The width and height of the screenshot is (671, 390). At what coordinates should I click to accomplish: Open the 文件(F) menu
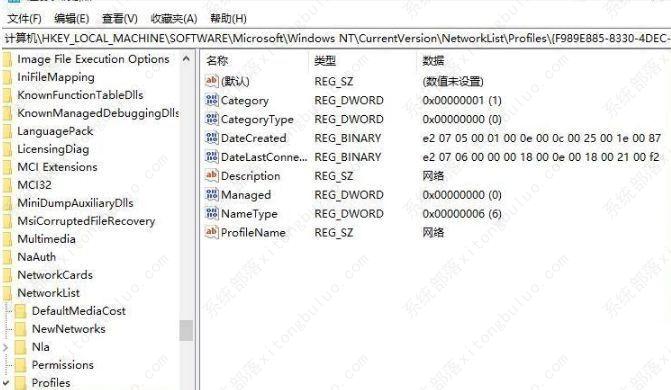tap(24, 18)
